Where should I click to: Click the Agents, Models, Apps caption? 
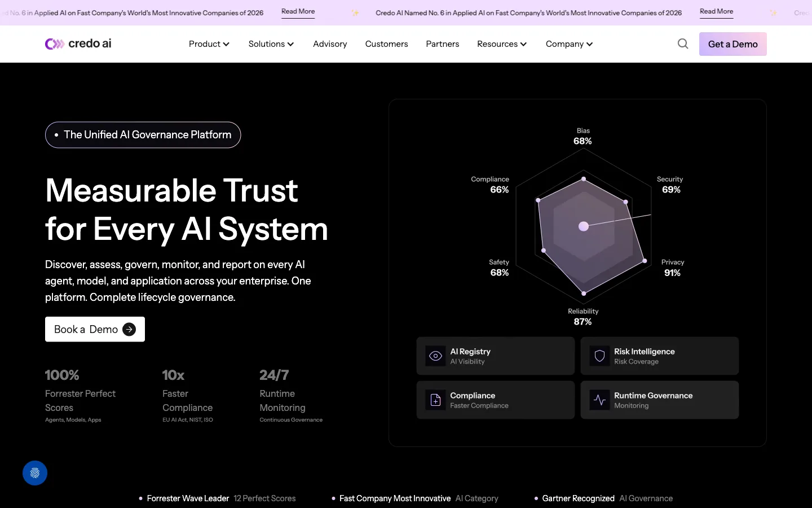tap(73, 420)
